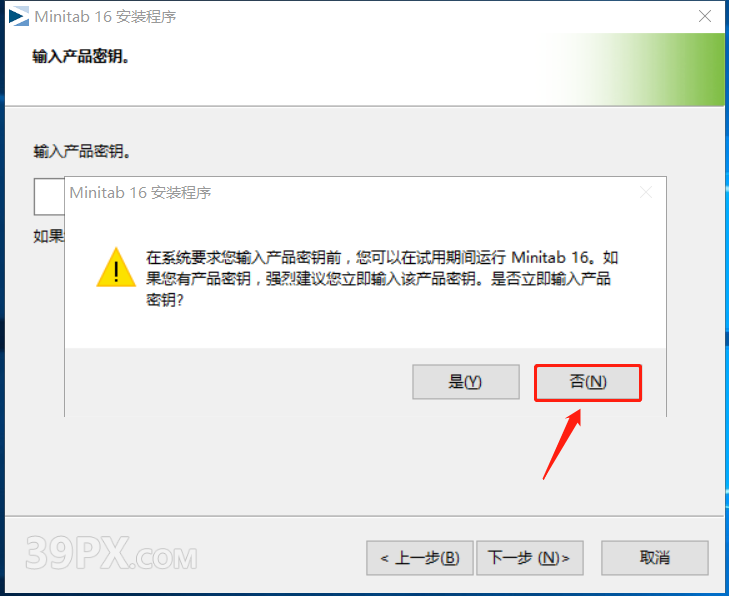Click the bold 输入产品密钥。 header in white banner
The image size is (729, 596).
coord(81,57)
